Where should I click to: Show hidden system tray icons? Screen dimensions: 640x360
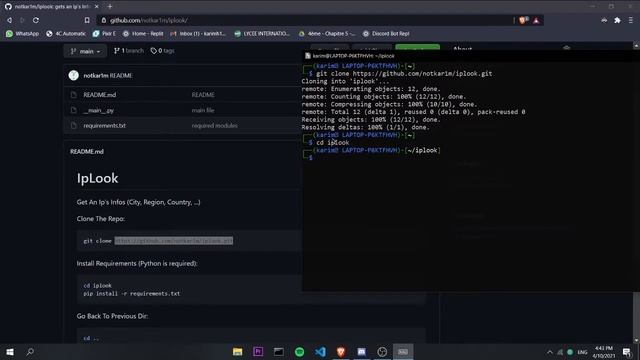(550, 352)
